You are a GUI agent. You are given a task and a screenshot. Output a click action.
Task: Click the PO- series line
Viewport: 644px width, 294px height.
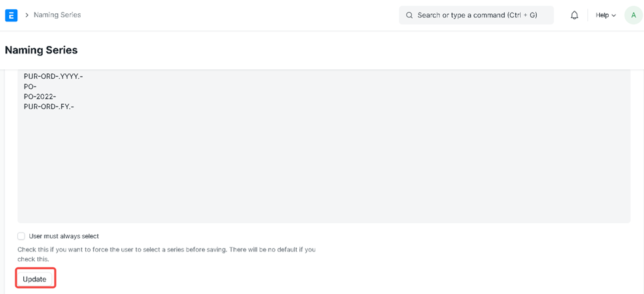coord(30,87)
